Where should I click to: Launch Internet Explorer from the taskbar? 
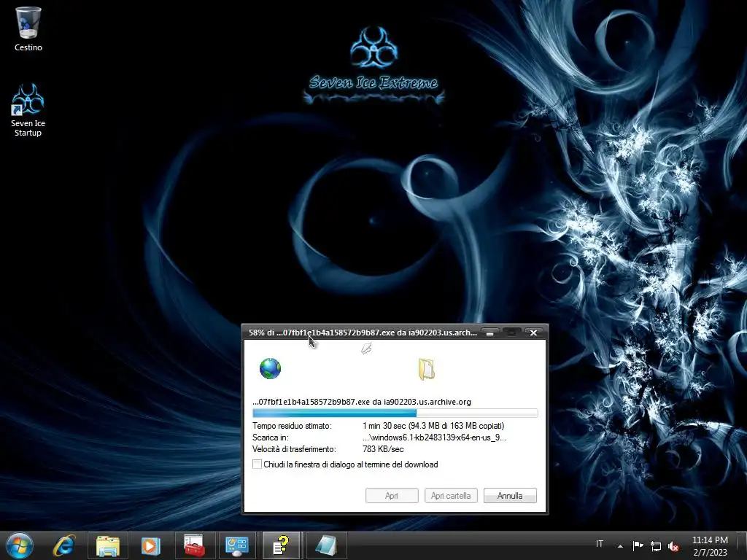tap(64, 545)
